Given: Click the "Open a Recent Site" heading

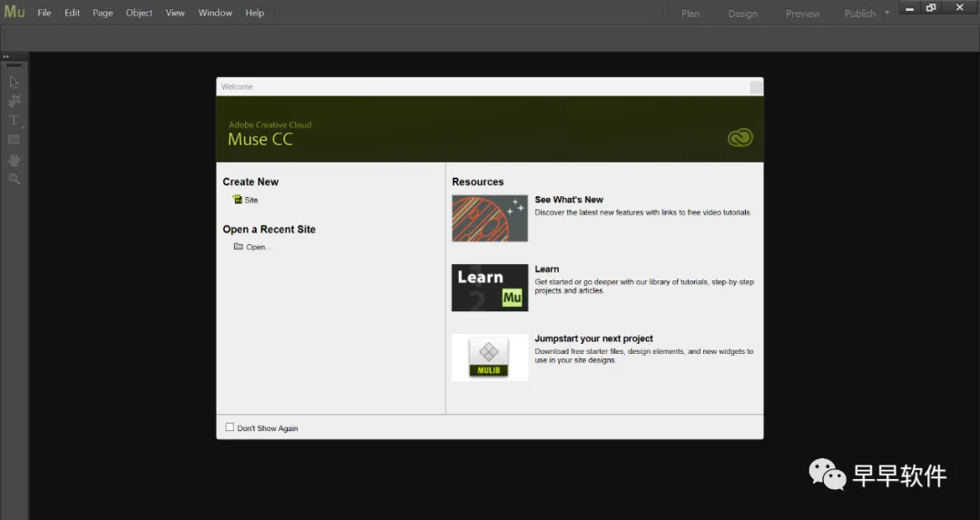Looking at the screenshot, I should [x=269, y=229].
